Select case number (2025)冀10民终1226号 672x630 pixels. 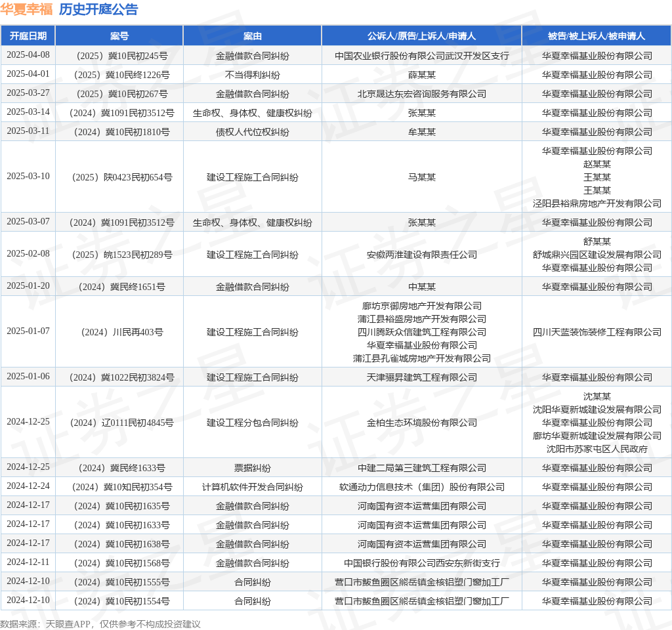pyautogui.click(x=119, y=75)
